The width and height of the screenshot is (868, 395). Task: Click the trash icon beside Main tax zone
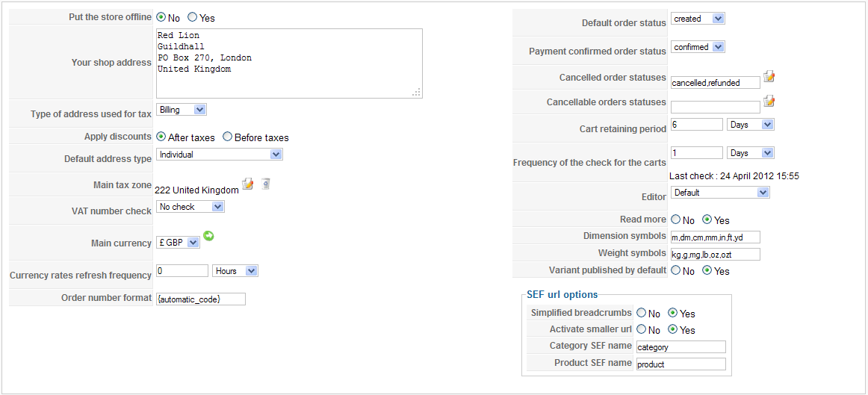tap(265, 184)
